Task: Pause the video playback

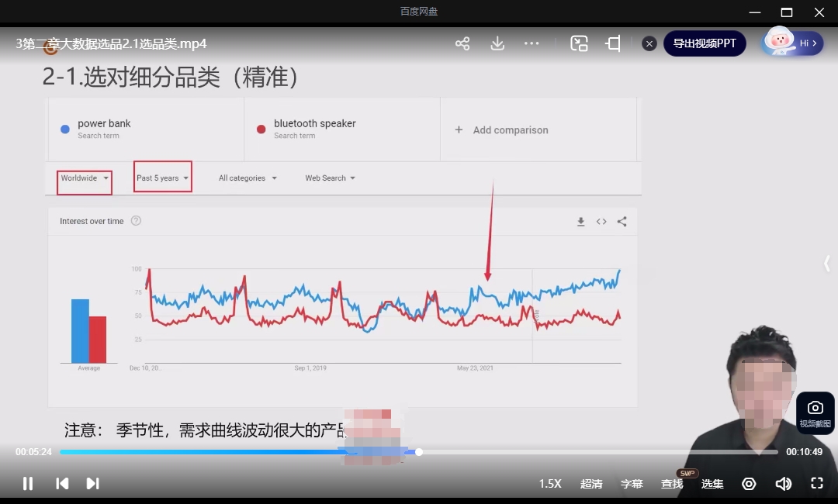Action: pos(28,483)
